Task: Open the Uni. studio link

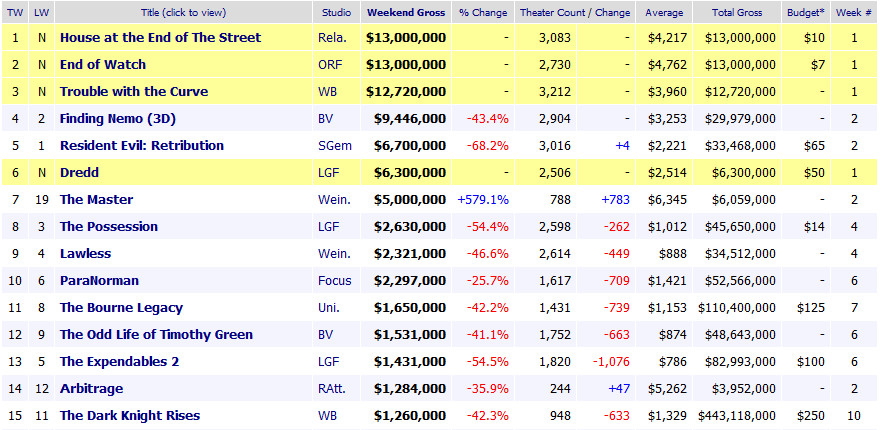Action: click(x=329, y=308)
